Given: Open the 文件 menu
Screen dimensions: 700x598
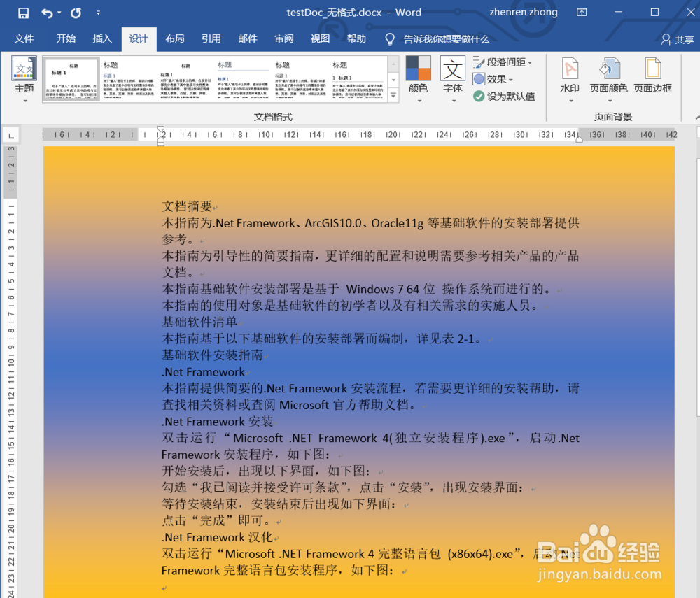Looking at the screenshot, I should [24, 38].
